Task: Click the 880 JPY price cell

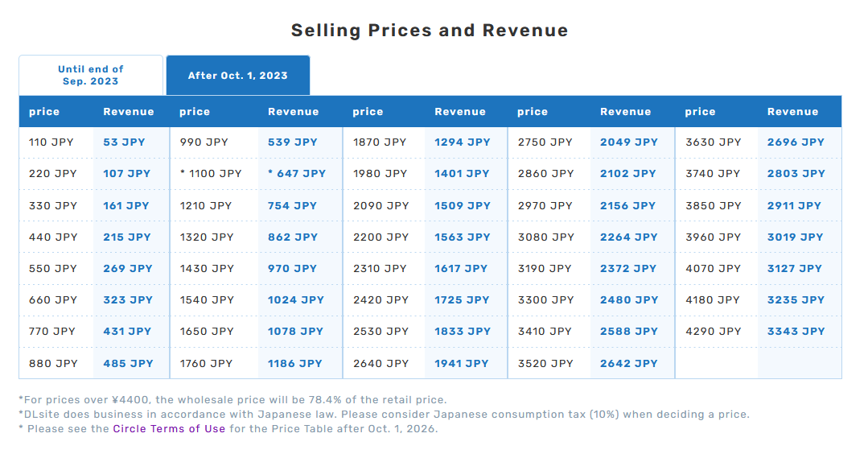Action: tap(53, 364)
